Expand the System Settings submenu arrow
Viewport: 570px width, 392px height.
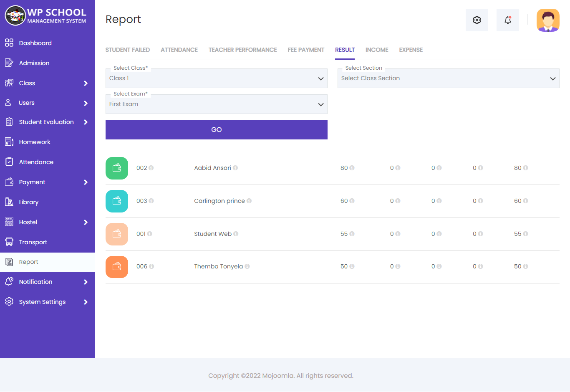[86, 302]
